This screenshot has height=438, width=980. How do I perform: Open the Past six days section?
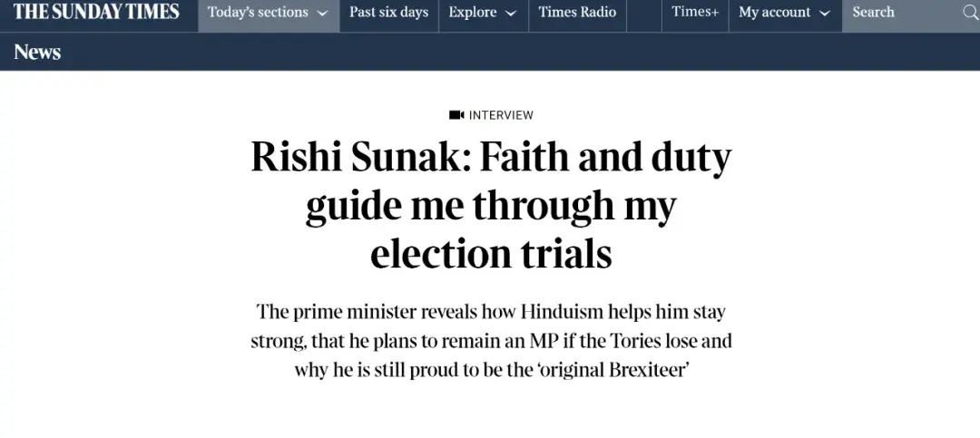click(x=388, y=14)
